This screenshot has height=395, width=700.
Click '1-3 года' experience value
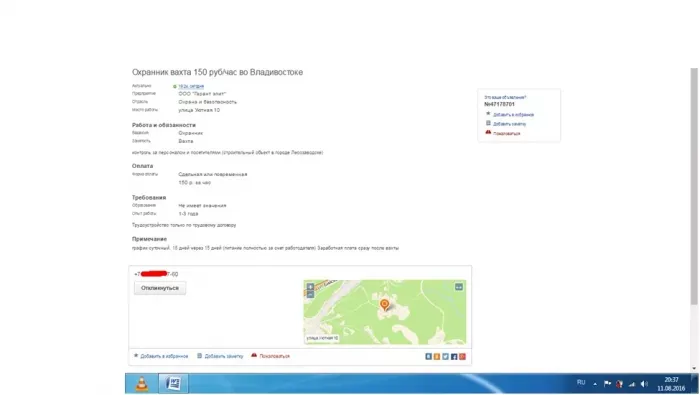pos(188,214)
